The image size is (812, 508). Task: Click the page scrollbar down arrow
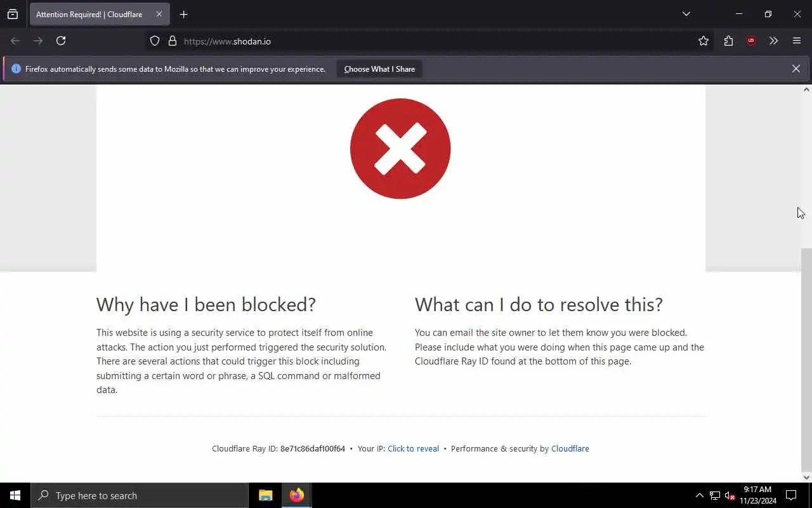pos(806,478)
